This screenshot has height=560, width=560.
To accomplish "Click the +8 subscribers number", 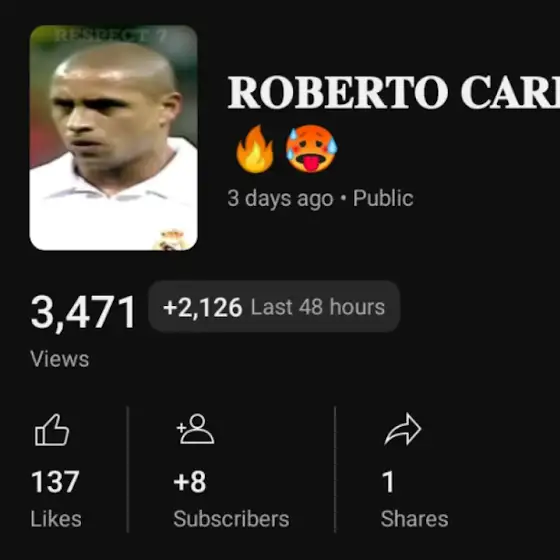I will click(x=190, y=482).
